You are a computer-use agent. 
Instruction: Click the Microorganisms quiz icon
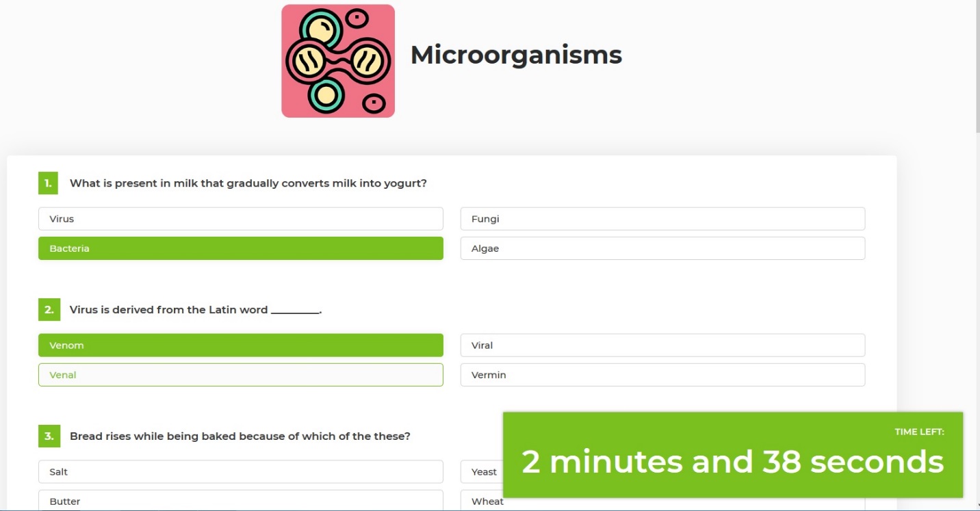click(338, 61)
